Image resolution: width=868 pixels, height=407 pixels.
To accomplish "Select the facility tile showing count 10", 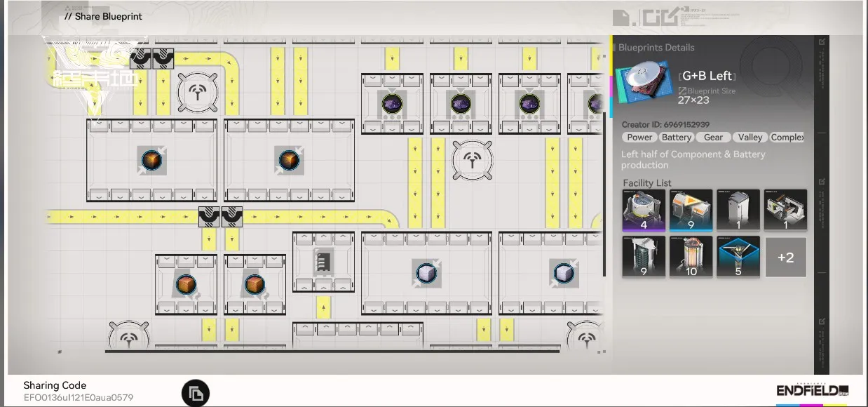I will (x=691, y=256).
